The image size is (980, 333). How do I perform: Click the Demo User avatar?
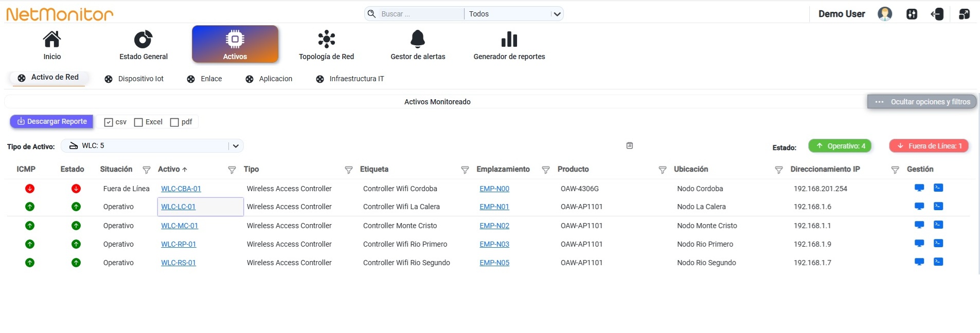point(885,14)
